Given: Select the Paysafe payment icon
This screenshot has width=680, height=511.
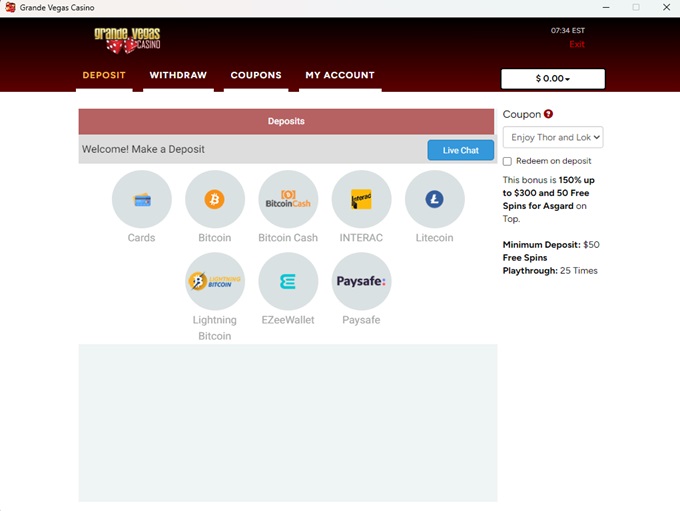Looking at the screenshot, I should coord(361,282).
